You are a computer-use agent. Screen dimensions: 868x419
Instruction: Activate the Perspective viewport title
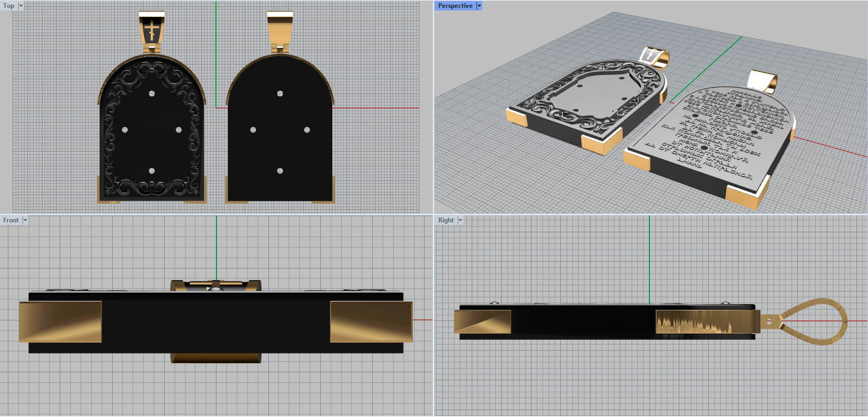(455, 6)
